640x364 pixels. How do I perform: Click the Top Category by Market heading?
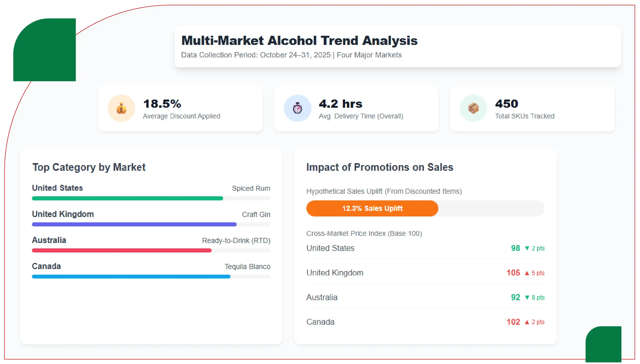click(89, 167)
